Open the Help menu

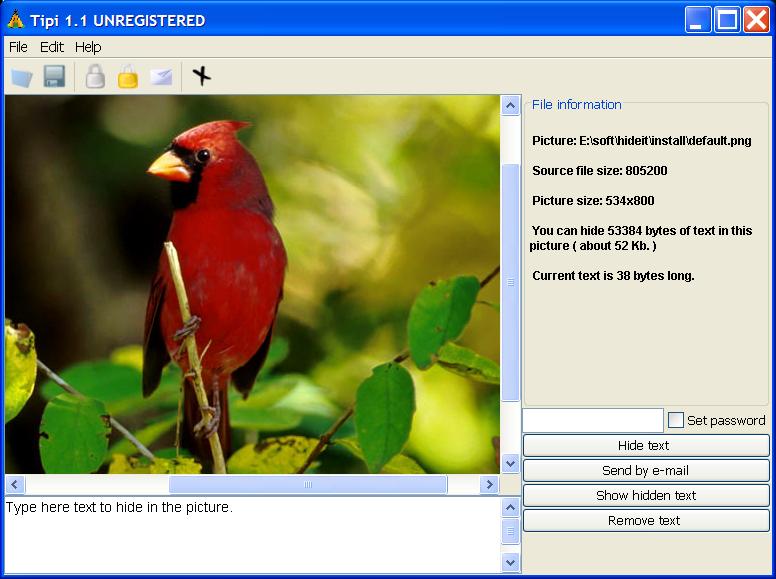(88, 47)
